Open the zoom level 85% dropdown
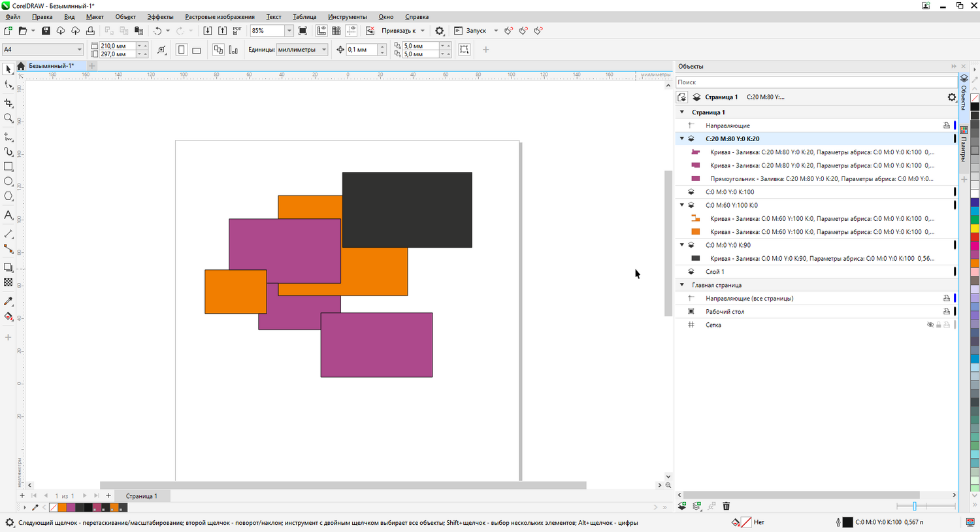The width and height of the screenshot is (980, 532). click(x=289, y=31)
